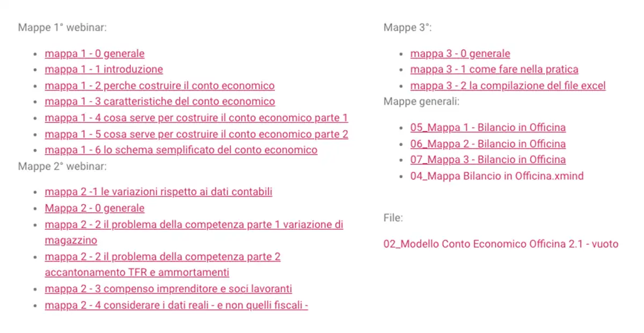Click the 'Mappa 2 - 0 generale' link
644x333 pixels.
point(94,208)
